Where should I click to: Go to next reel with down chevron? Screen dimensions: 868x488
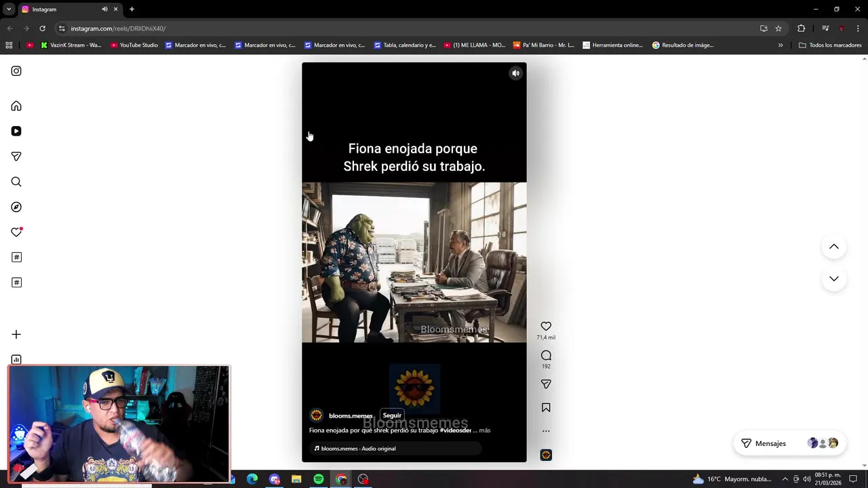pyautogui.click(x=834, y=279)
